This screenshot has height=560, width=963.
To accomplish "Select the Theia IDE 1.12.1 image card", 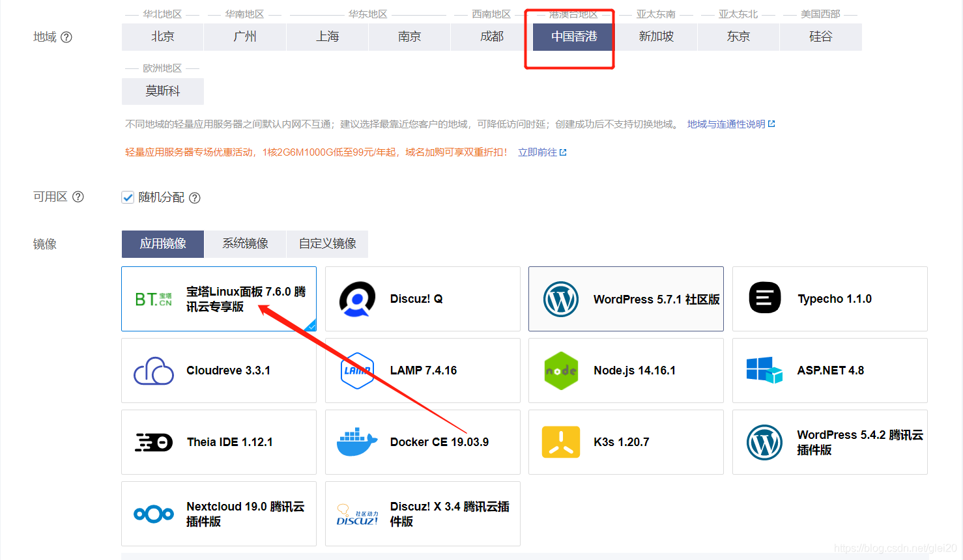I will tap(218, 441).
